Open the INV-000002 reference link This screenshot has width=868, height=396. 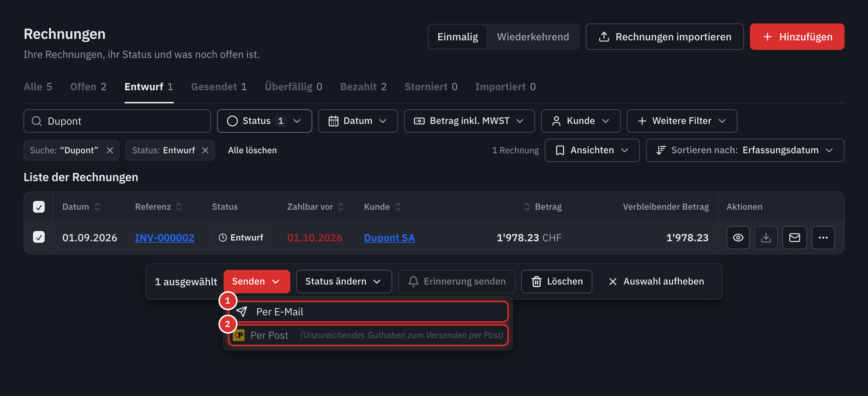(165, 238)
